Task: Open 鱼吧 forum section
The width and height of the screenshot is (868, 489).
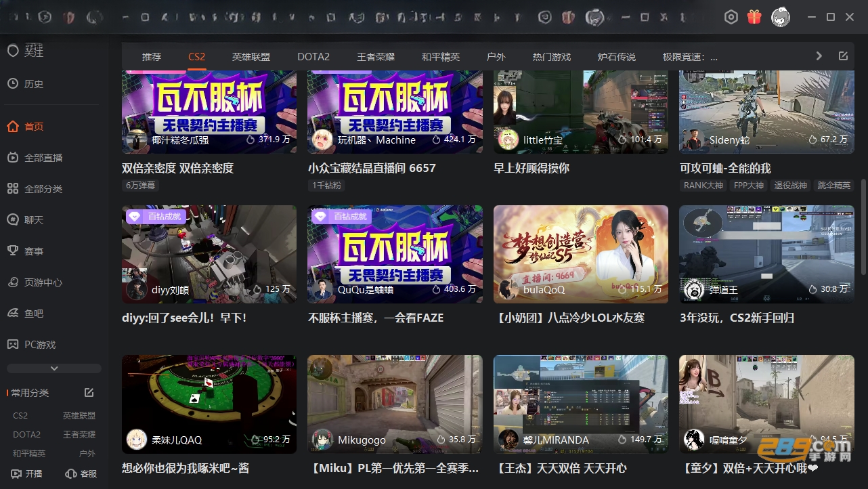Action: click(26, 314)
